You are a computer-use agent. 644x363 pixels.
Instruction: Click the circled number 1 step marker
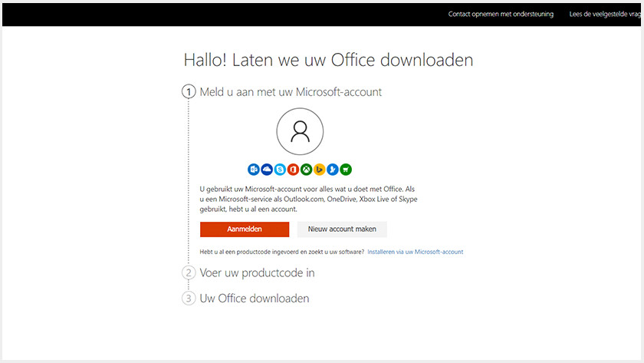pos(189,91)
